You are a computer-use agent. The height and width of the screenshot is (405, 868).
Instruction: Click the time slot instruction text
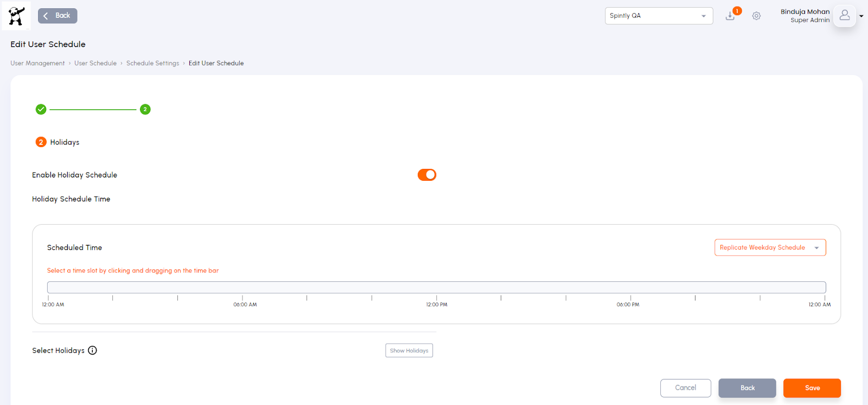133,270
